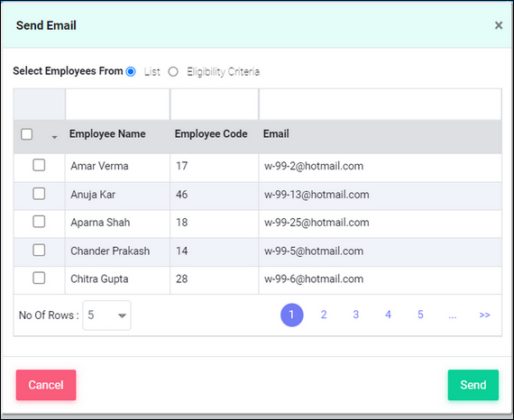Image resolution: width=514 pixels, height=420 pixels.
Task: Select the List radio option
Action: tap(131, 71)
